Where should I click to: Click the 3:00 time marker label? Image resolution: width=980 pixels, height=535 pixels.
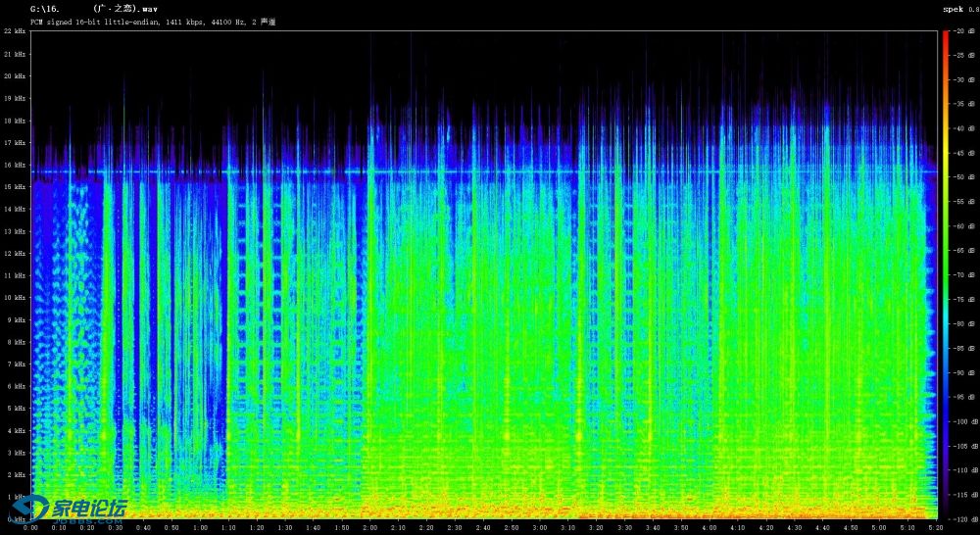541,528
